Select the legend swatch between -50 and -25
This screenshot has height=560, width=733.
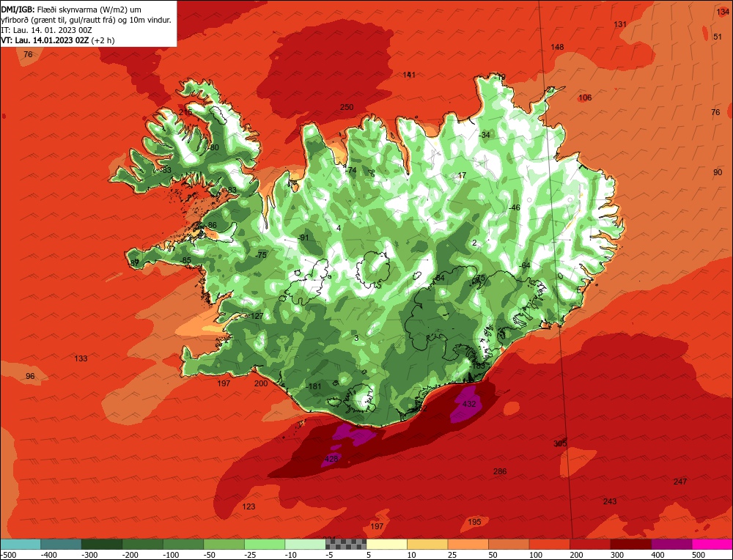224,544
